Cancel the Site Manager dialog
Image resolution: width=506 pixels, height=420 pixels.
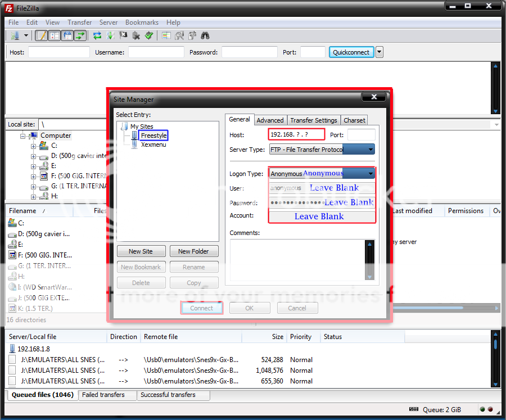(x=297, y=308)
